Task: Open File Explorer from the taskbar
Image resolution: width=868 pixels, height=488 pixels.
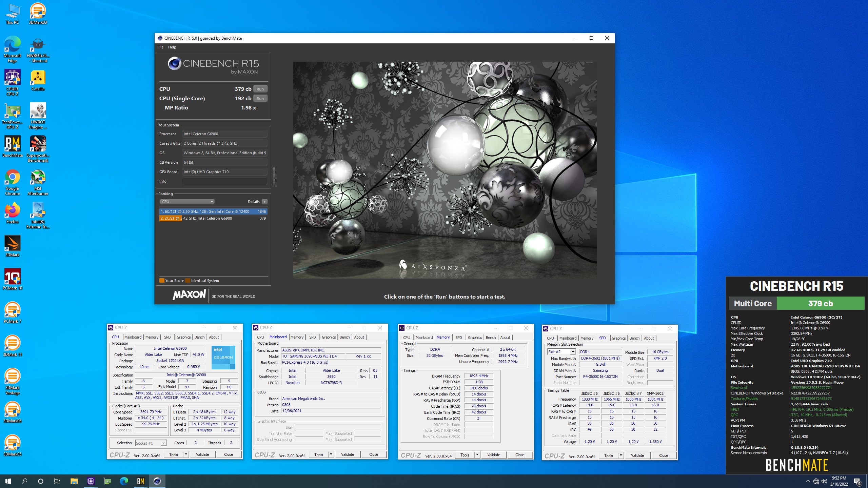Action: click(74, 481)
